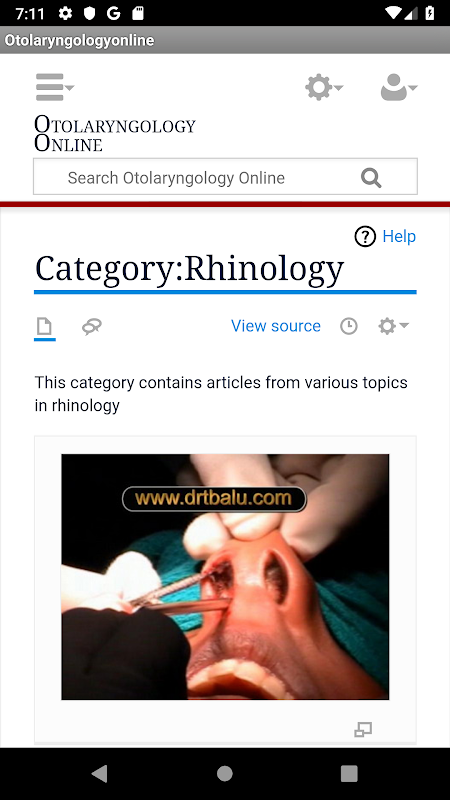Image resolution: width=450 pixels, height=800 pixels.
Task: Tap the Otolaryngologyonline title bar
Action: point(225,40)
